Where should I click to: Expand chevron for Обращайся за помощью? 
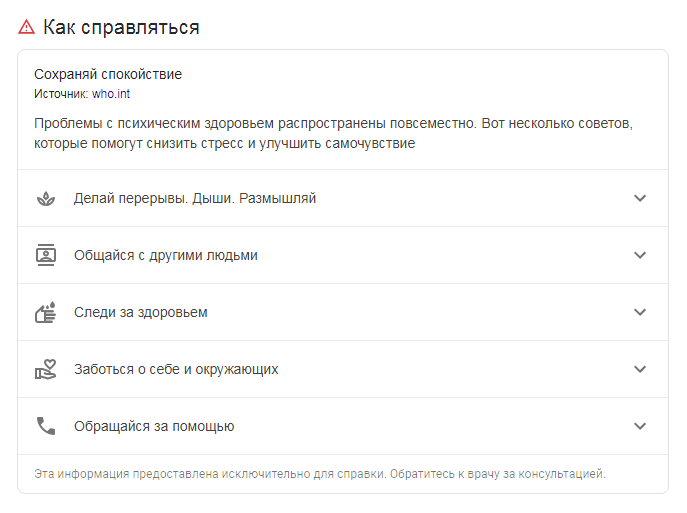640,426
